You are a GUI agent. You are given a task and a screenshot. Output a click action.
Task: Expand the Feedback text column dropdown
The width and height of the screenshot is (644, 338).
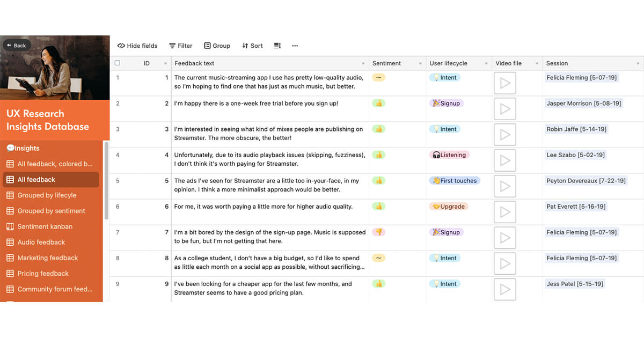pyautogui.click(x=363, y=64)
